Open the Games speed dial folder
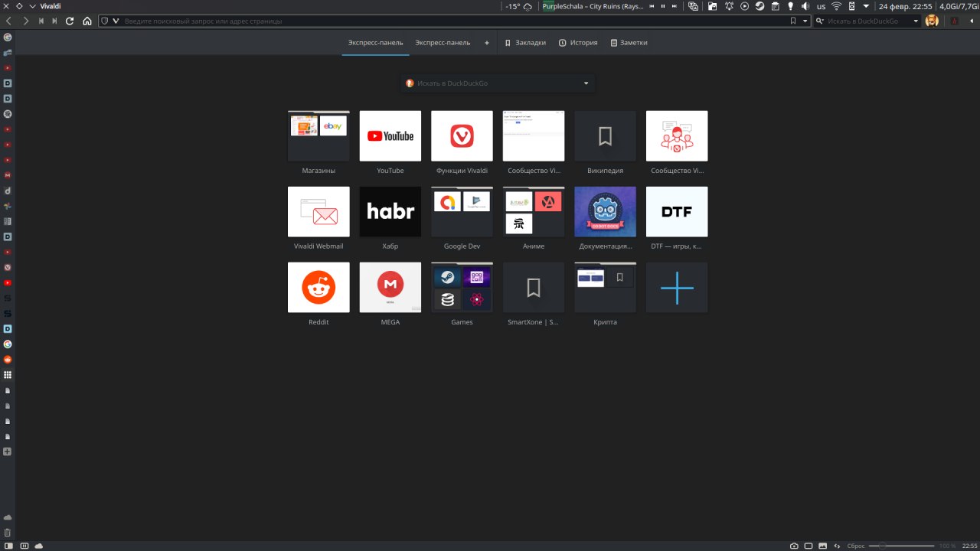 point(462,288)
